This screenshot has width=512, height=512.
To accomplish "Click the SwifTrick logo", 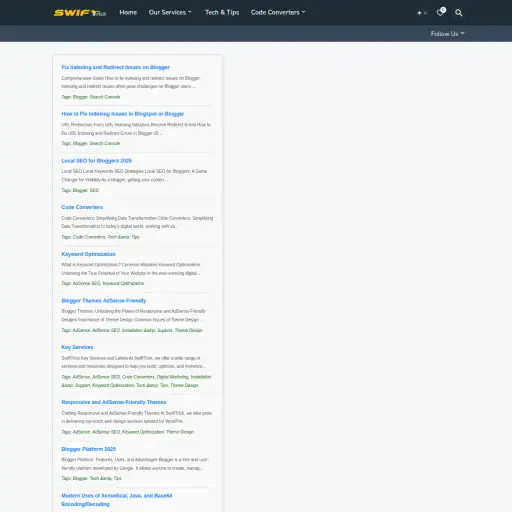I will (80, 13).
